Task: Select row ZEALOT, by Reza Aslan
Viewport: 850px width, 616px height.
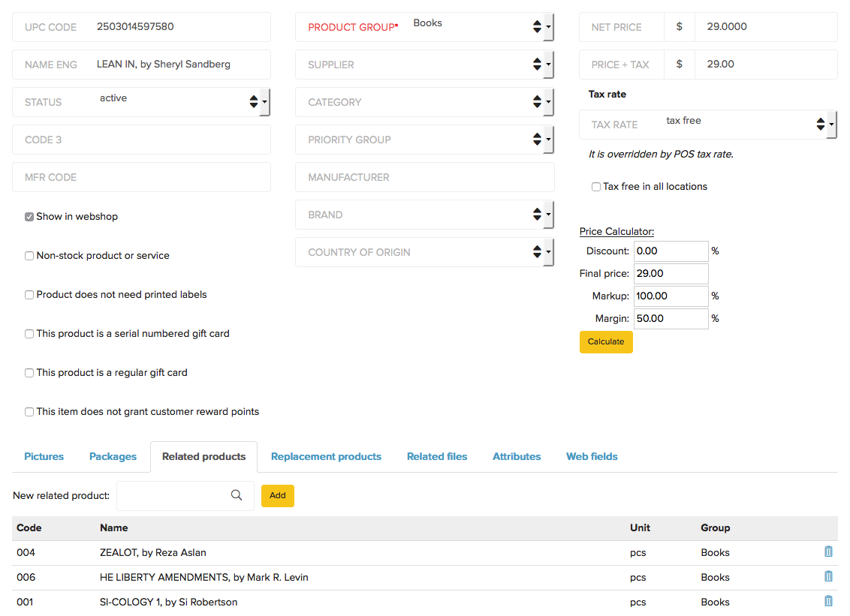Action: click(424, 553)
